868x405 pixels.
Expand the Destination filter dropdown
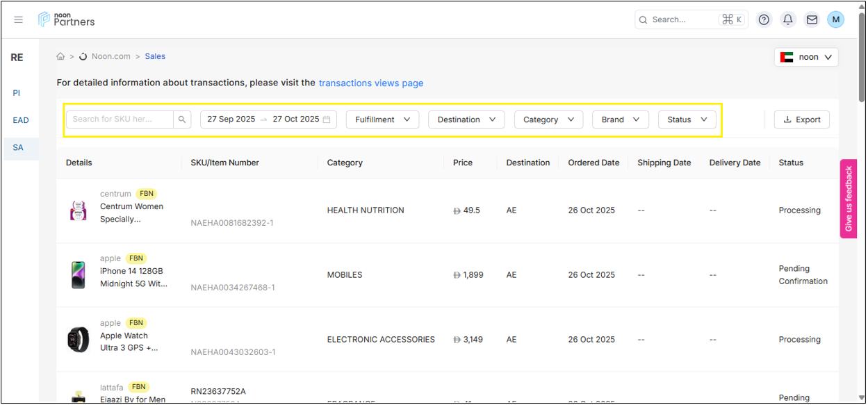pyautogui.click(x=466, y=119)
